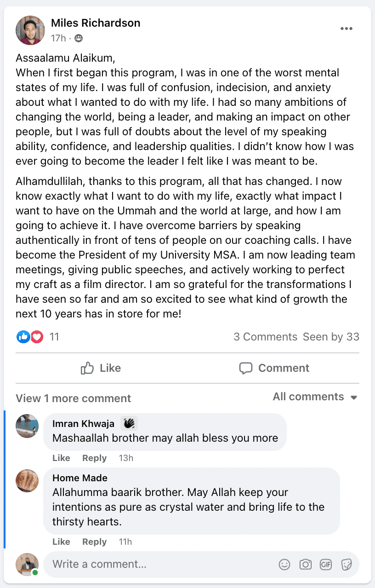Click the camera photo attachment icon
This screenshot has width=375, height=588.
click(x=305, y=565)
